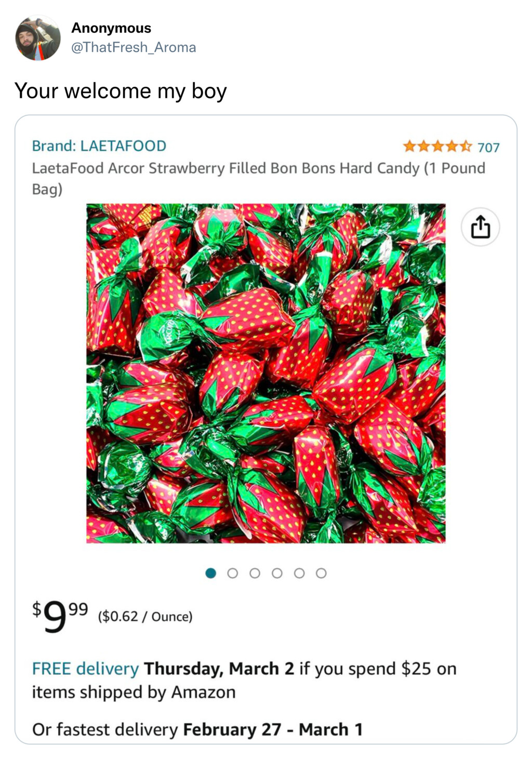Click the @ThatFresh_Aroma handle
This screenshot has width=532, height=759.
coord(134,47)
